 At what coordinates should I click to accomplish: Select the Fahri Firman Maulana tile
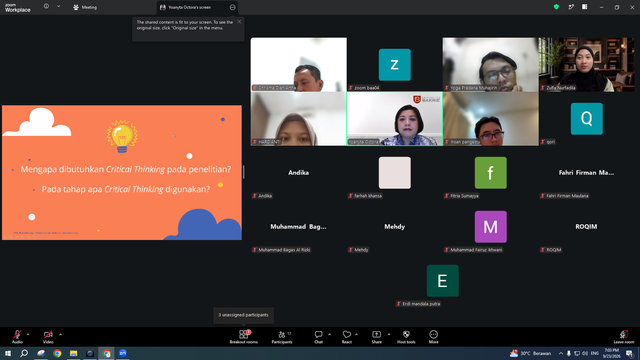pyautogui.click(x=587, y=173)
